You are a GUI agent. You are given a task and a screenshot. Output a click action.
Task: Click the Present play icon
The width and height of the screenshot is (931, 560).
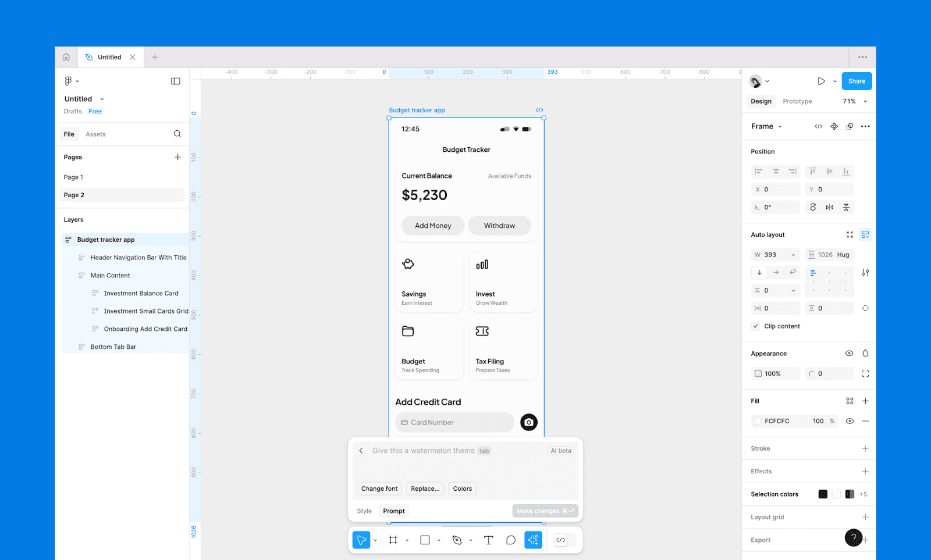coord(821,81)
